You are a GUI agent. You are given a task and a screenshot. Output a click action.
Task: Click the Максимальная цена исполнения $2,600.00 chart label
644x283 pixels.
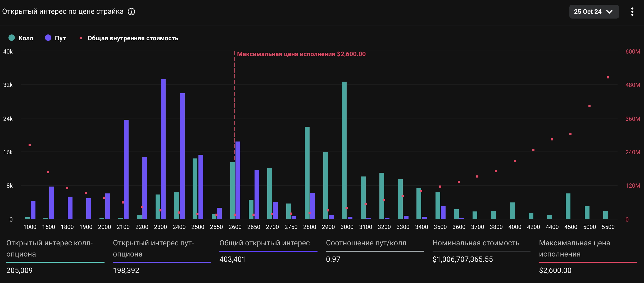tap(301, 54)
